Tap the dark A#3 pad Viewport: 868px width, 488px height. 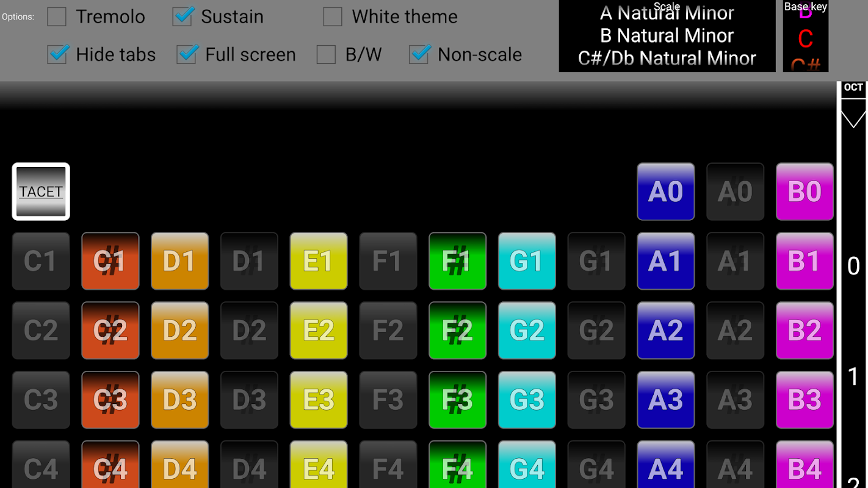pyautogui.click(x=735, y=400)
